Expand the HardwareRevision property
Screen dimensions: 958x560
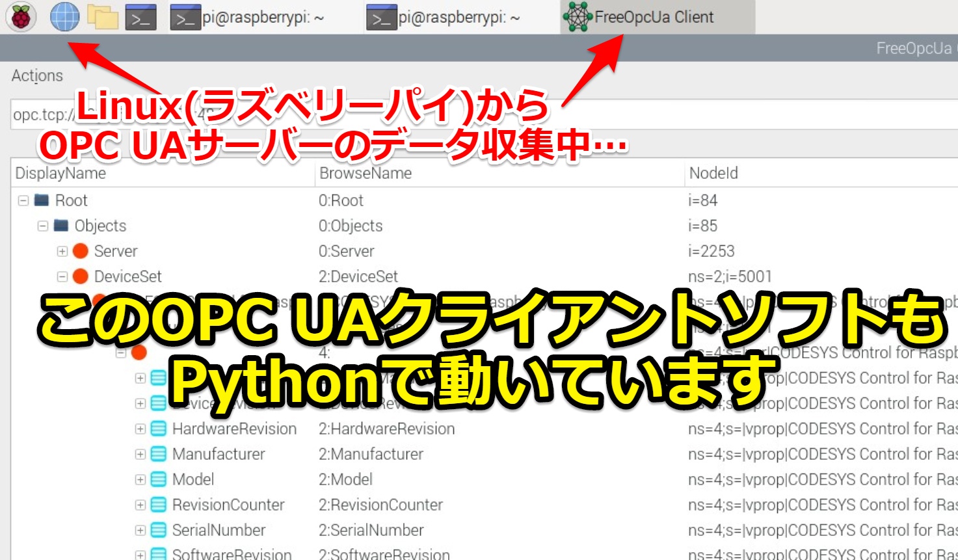pos(140,429)
